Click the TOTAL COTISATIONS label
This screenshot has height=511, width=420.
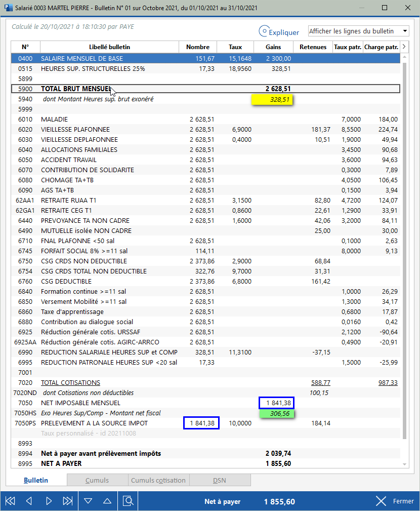(x=70, y=382)
